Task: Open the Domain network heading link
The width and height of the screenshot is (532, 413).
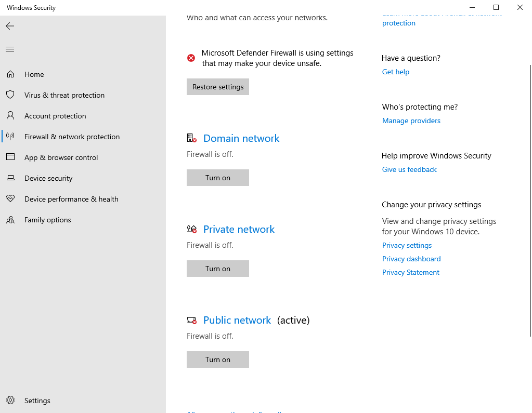Action: coord(241,138)
